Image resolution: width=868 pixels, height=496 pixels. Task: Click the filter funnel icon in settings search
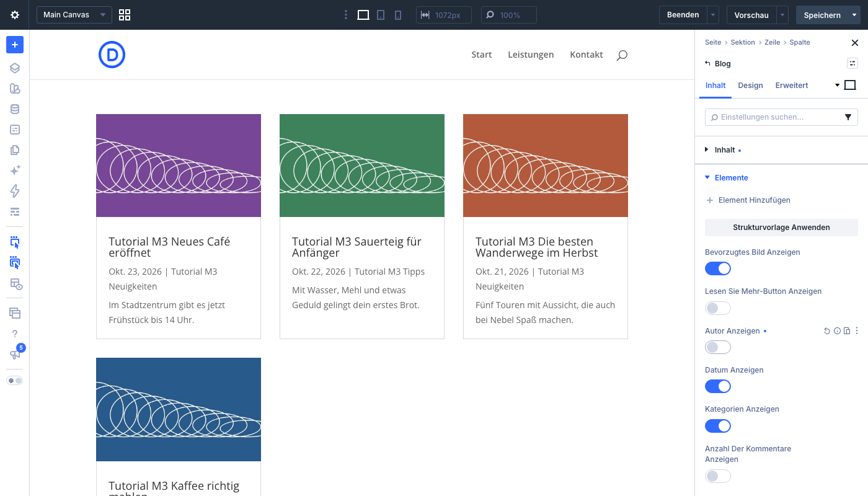[x=848, y=117]
